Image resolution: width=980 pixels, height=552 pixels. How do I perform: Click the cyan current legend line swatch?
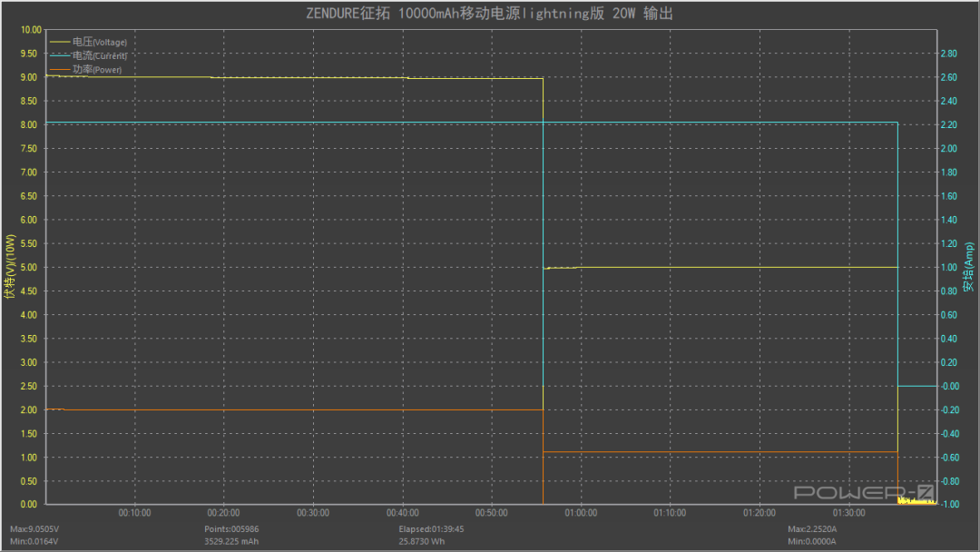click(x=60, y=55)
